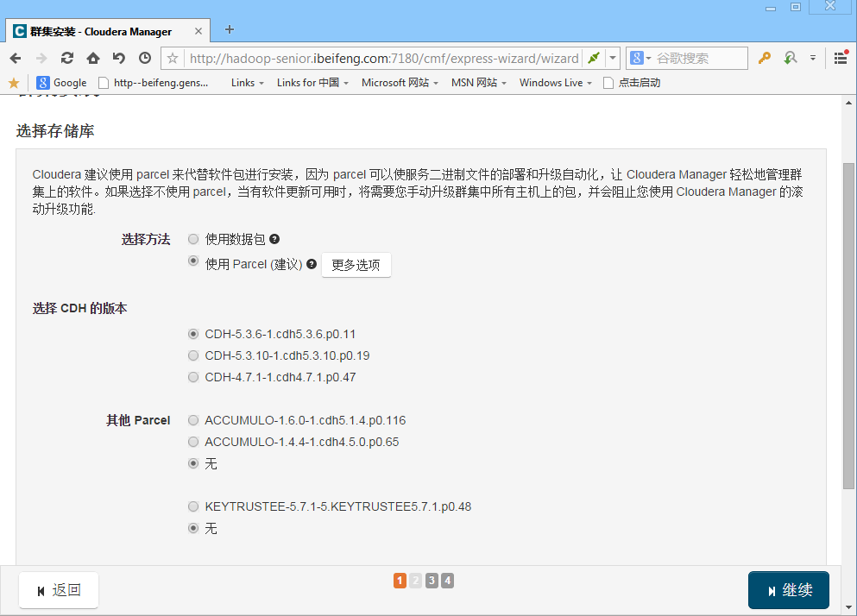Click the undo/restore closed tab icon
857x616 pixels.
point(118,58)
